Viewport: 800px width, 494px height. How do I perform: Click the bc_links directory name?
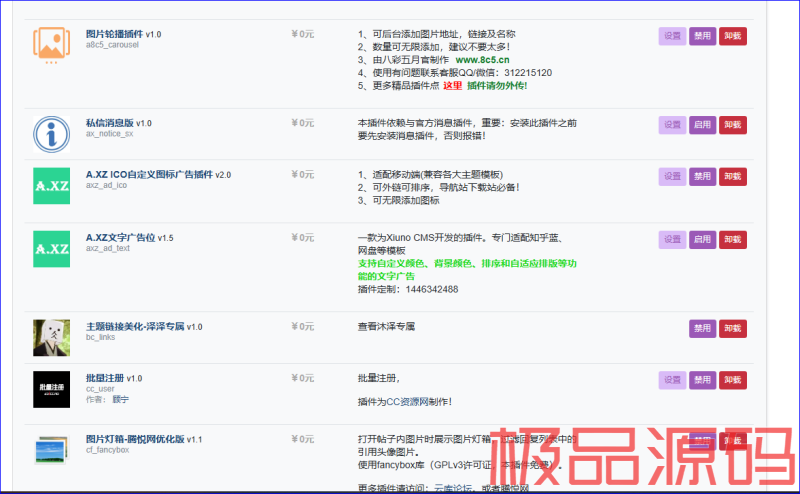101,337
